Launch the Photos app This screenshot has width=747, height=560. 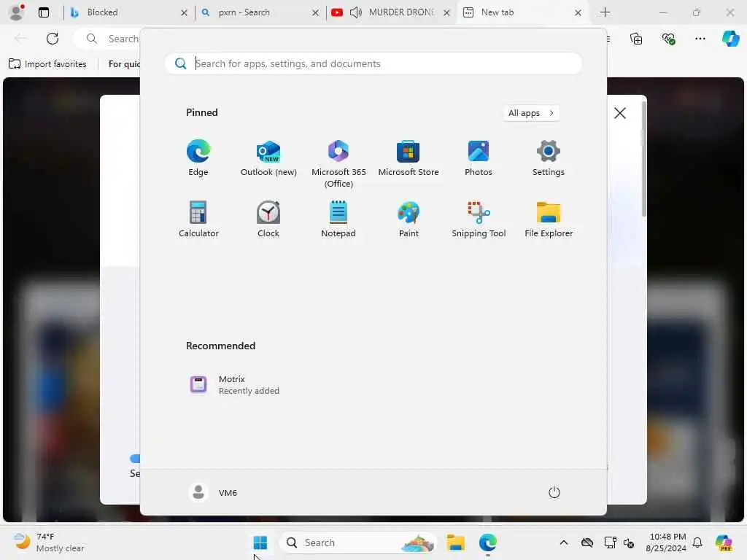[479, 158]
